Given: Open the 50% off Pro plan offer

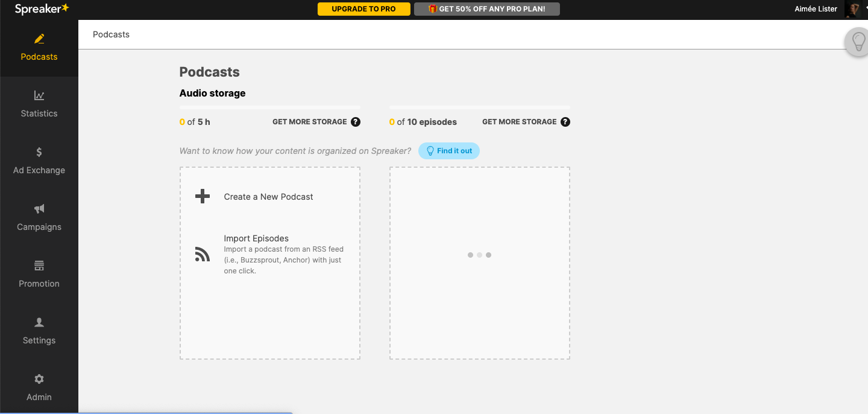Looking at the screenshot, I should [x=487, y=9].
